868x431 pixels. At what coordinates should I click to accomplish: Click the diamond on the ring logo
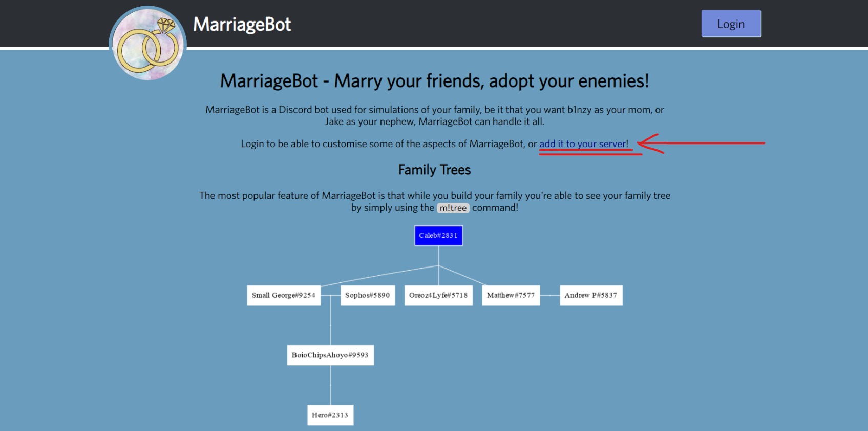pyautogui.click(x=166, y=25)
